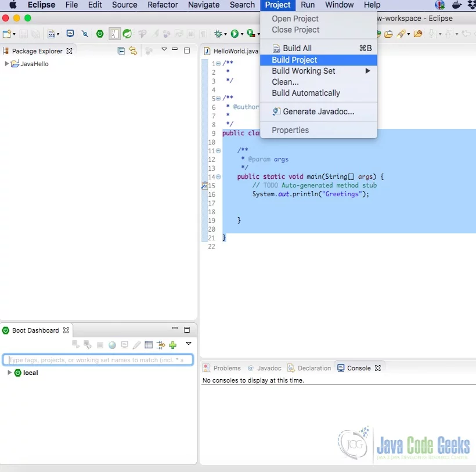Click the Open Task folder toolbar icon
476x472 pixels.
click(x=418, y=34)
